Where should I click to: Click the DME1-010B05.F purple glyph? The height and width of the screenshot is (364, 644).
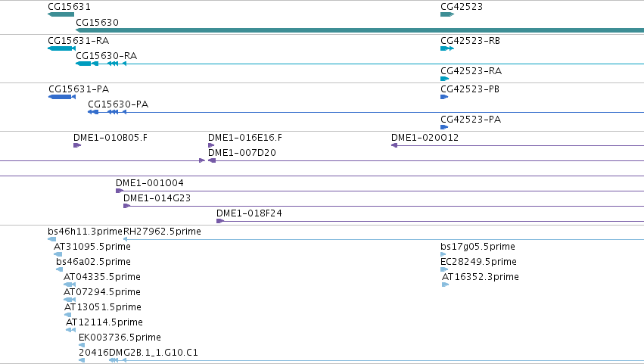(x=77, y=145)
